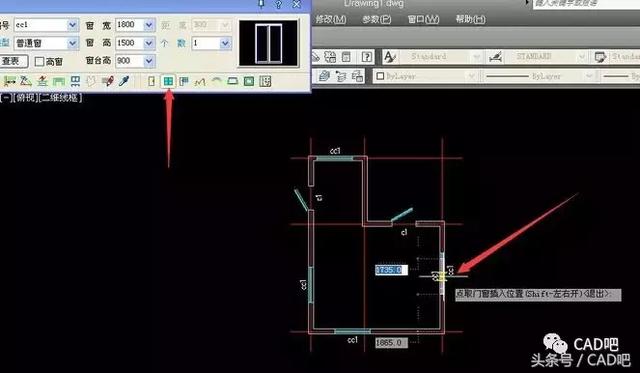Pin the window parameters dialog

click(x=261, y=4)
